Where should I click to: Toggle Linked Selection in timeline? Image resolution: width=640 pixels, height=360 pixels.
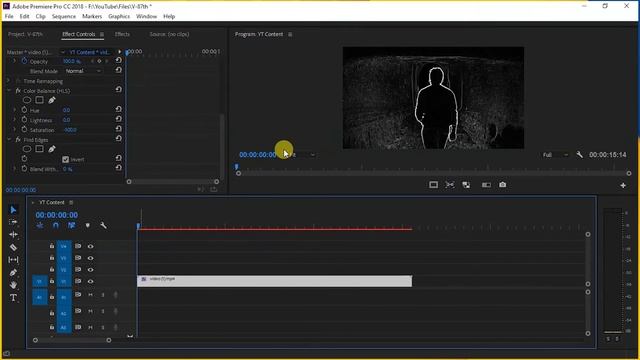tap(71, 225)
